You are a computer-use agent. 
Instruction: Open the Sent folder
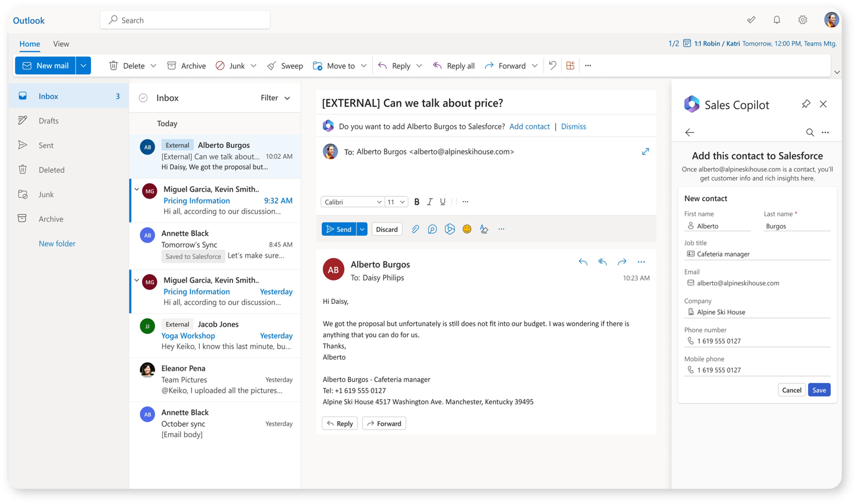point(69,145)
